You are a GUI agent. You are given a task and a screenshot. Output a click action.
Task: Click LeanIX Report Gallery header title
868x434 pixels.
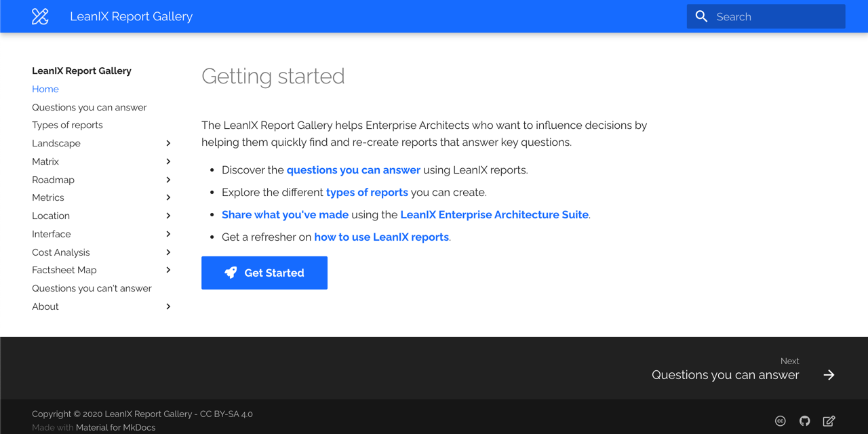tap(131, 16)
